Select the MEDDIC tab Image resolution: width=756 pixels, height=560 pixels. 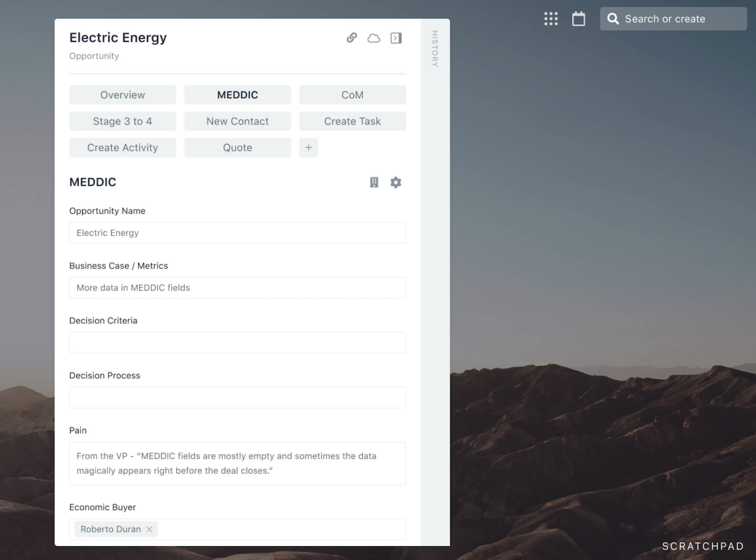[x=237, y=94]
